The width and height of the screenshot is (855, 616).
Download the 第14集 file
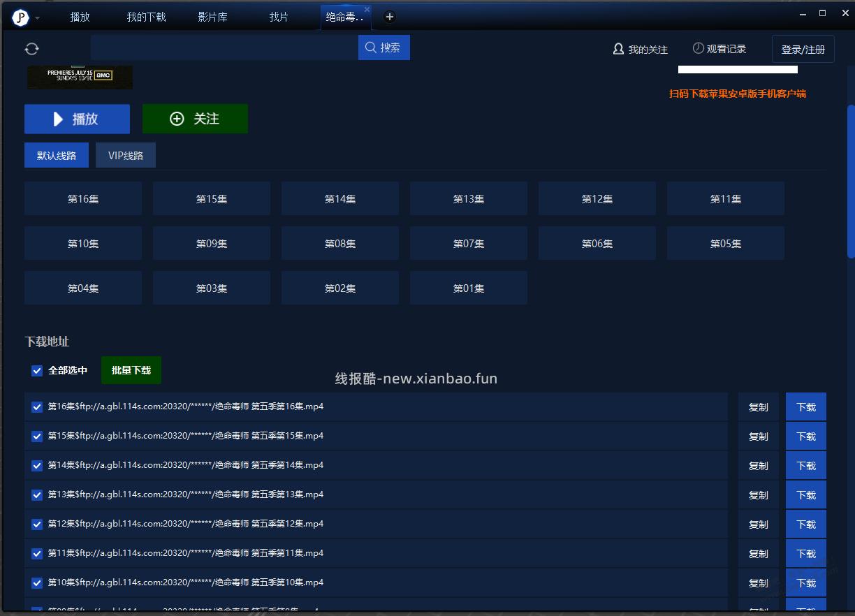(x=806, y=466)
